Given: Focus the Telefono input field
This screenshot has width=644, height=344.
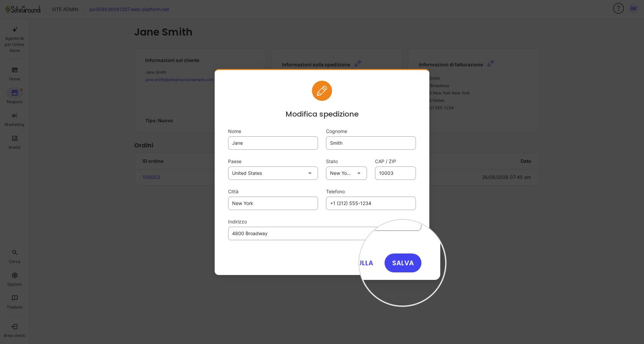Looking at the screenshot, I should point(371,203).
